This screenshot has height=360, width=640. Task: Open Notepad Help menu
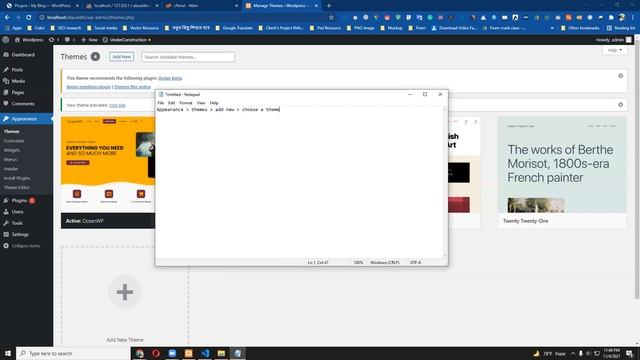pyautogui.click(x=214, y=103)
